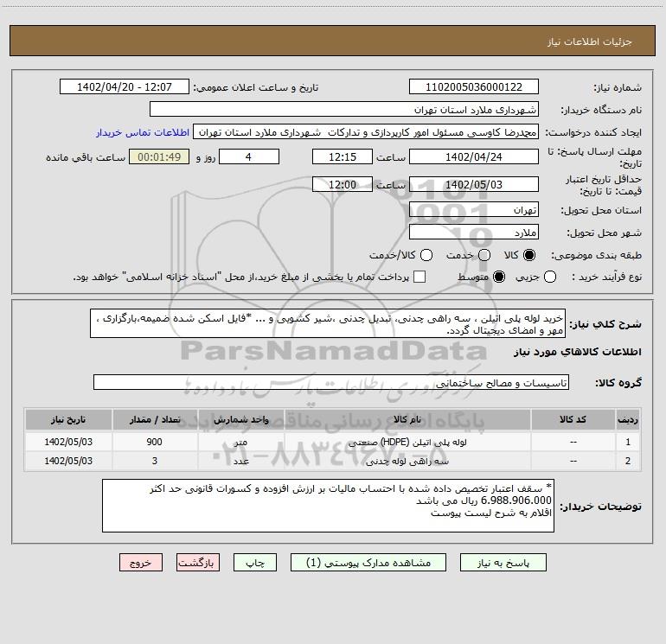
Task: Click quantity cell 900
Action: pos(155,442)
